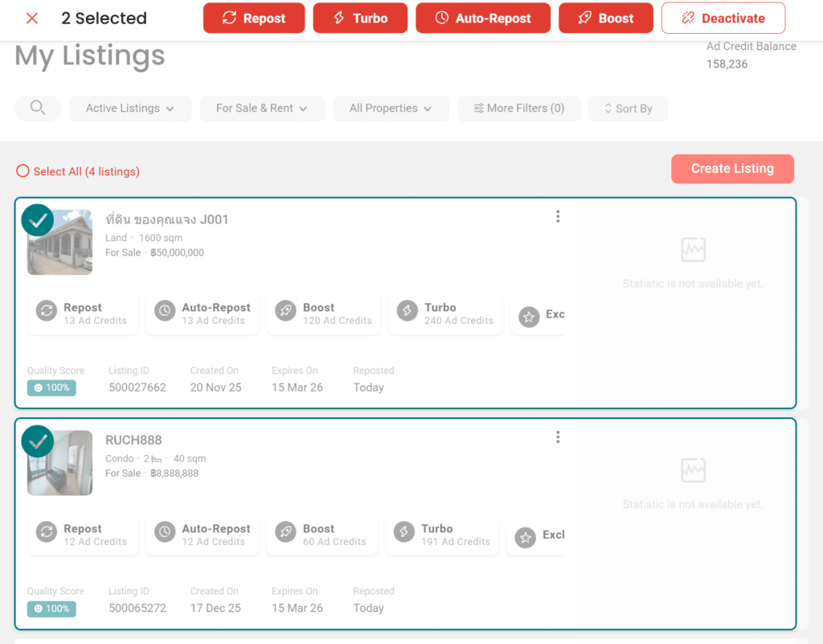Open the For Sale & Rent dropdown
This screenshot has height=644, width=823.
(x=261, y=109)
